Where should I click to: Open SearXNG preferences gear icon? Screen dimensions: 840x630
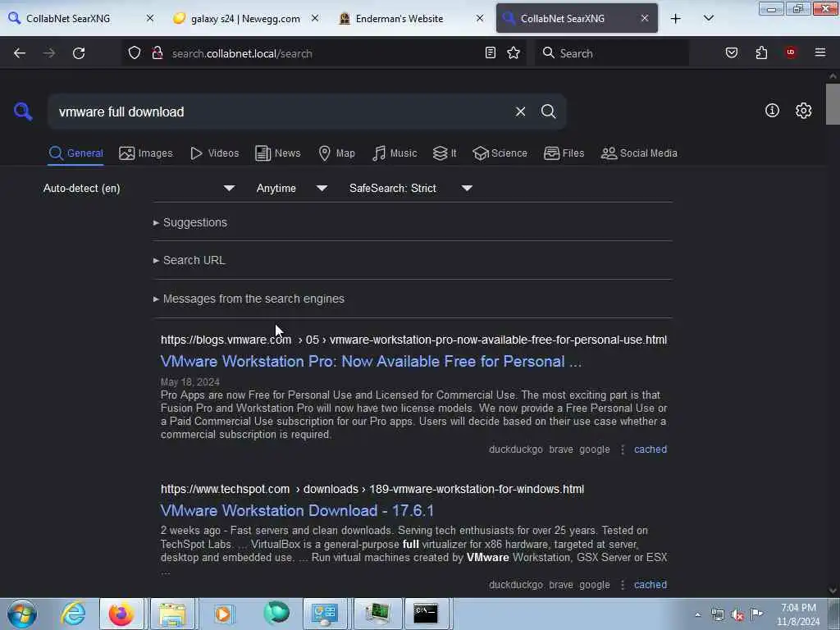[x=803, y=111]
